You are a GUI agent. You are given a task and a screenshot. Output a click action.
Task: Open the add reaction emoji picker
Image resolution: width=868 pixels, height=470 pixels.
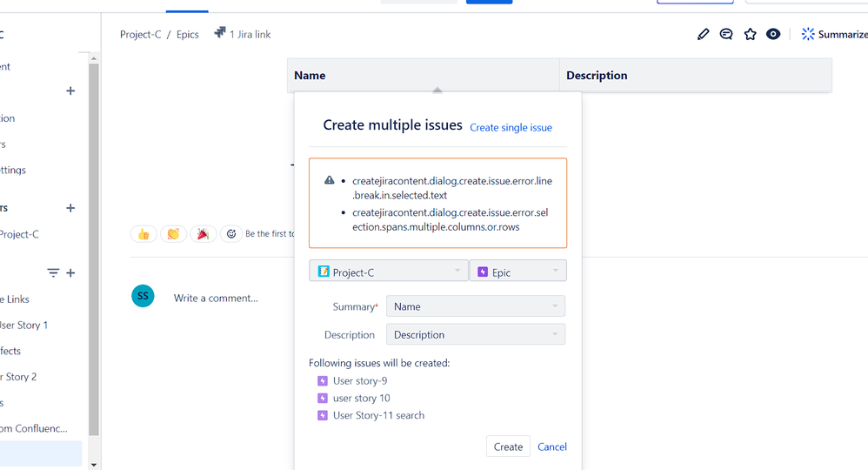click(231, 234)
